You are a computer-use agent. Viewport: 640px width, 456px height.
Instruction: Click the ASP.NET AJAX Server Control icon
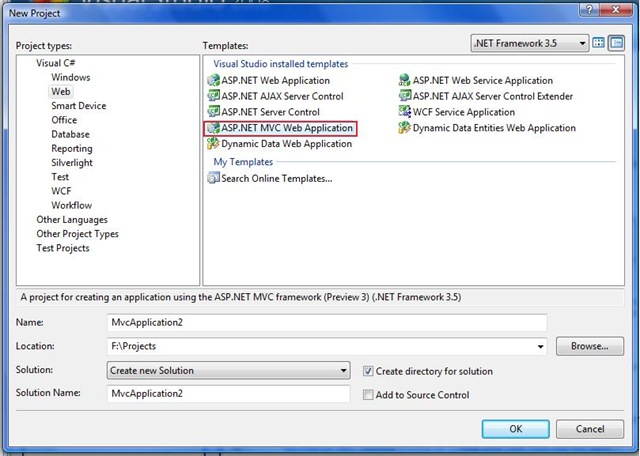click(x=213, y=96)
